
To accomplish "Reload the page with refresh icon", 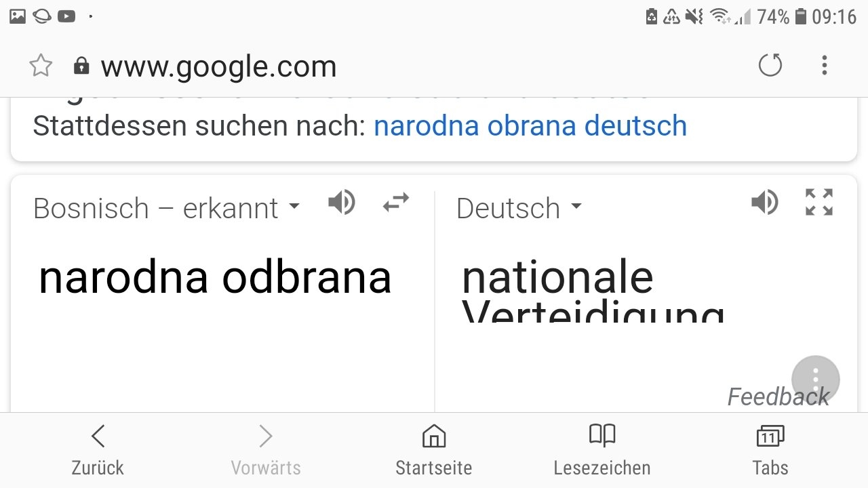I will coord(770,66).
